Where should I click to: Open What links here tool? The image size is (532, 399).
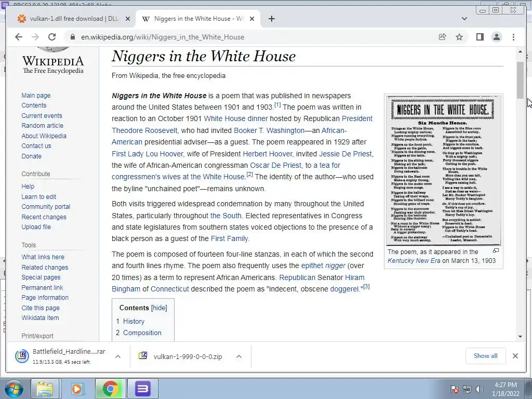pyautogui.click(x=43, y=257)
